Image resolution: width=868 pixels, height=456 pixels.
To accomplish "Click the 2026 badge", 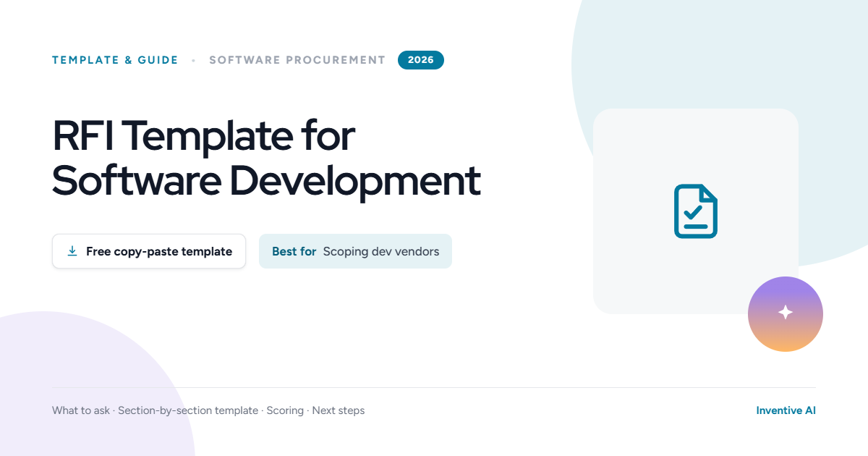I will [421, 60].
